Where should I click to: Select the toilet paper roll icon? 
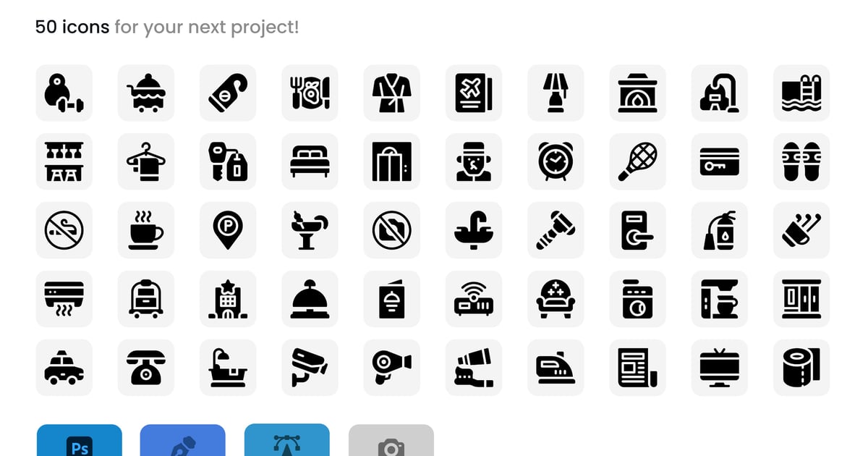tap(801, 368)
